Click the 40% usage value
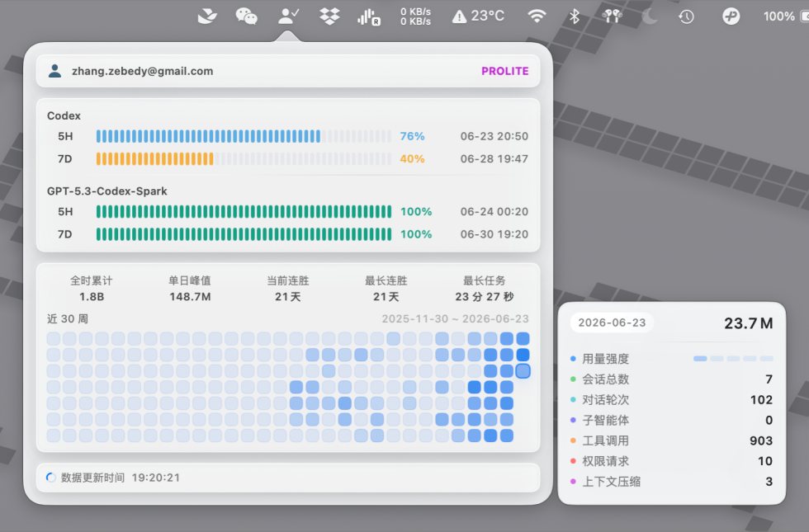The width and height of the screenshot is (809, 532). pos(412,158)
